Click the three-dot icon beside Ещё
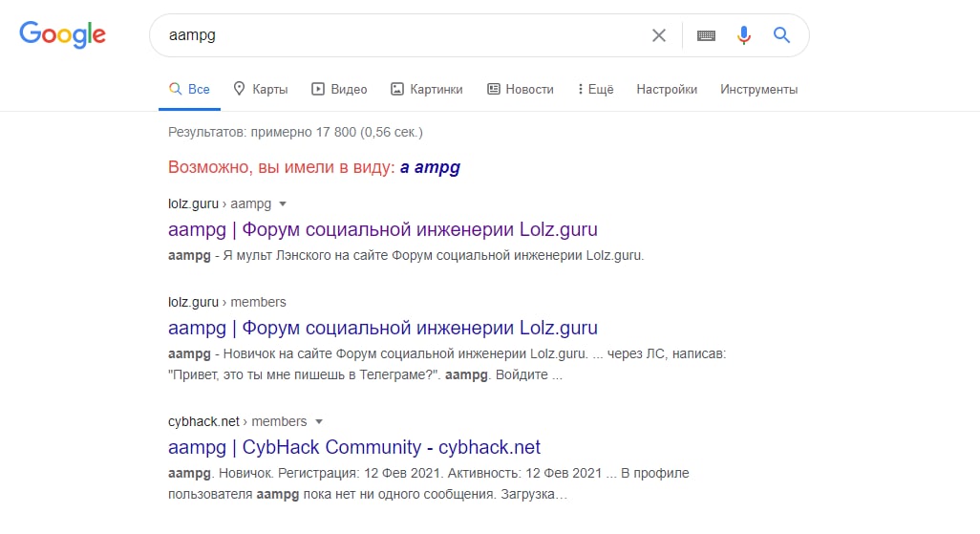 coord(581,90)
